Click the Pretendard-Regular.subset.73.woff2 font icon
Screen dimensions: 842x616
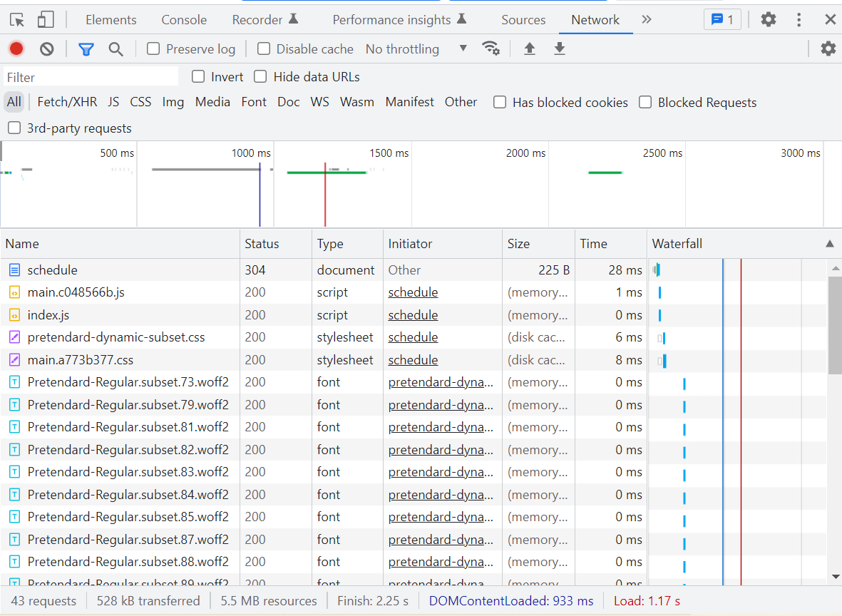(x=14, y=382)
